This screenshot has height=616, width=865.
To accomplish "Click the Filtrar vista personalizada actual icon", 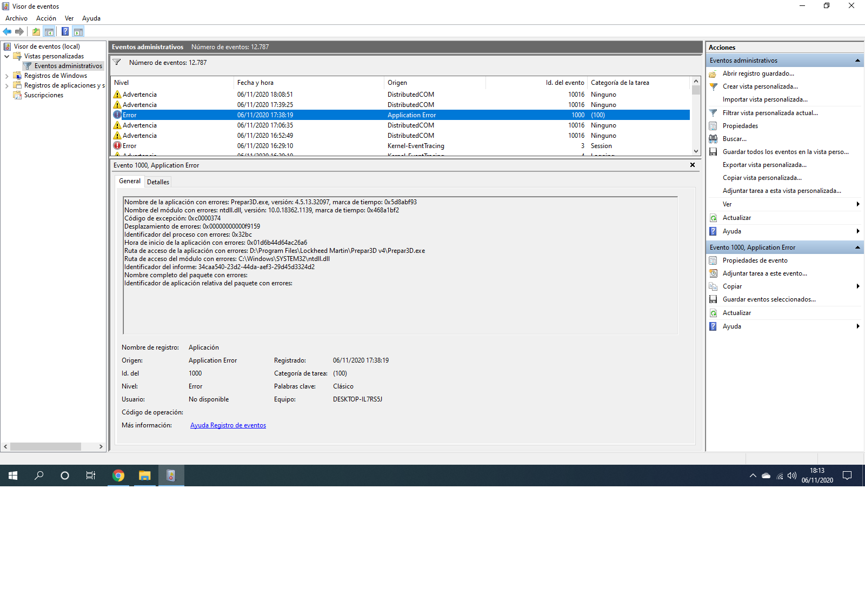I will [713, 113].
